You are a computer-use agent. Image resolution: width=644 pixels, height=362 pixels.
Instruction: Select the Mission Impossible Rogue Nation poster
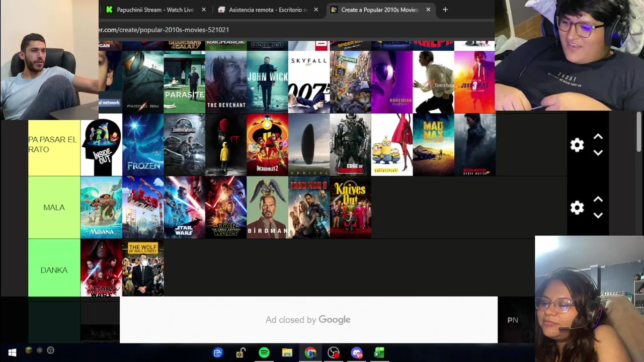[x=475, y=145]
